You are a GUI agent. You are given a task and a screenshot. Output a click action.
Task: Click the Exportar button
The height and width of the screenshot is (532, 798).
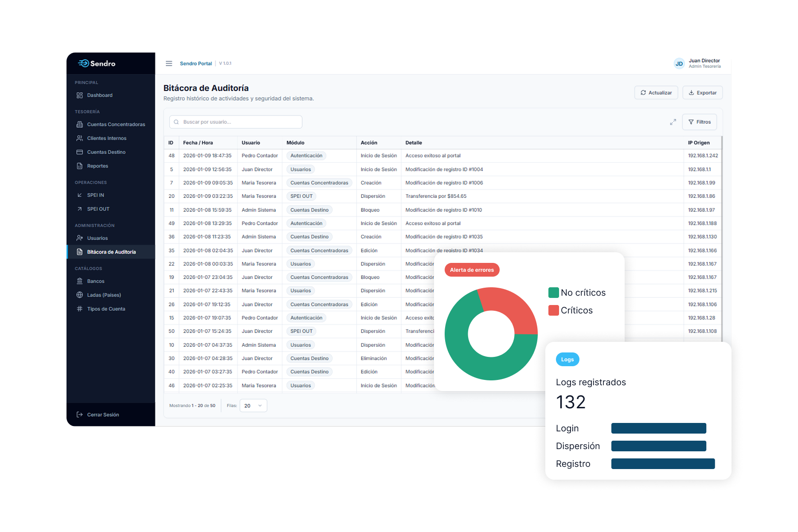[702, 93]
